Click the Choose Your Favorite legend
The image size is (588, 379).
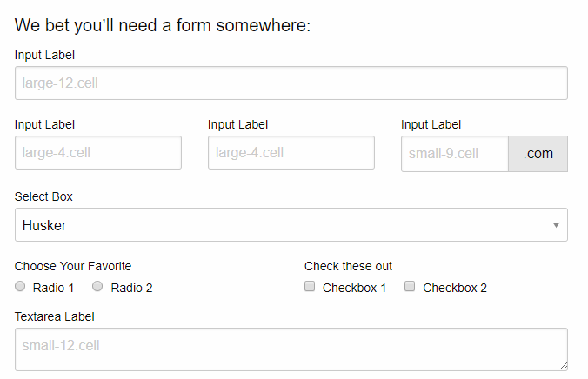(73, 266)
